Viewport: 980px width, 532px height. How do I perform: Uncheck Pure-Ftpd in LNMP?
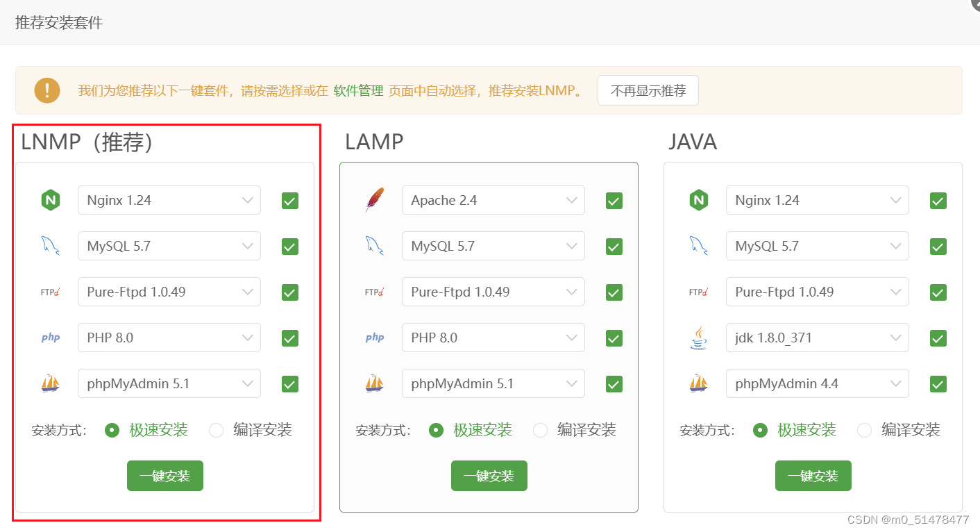pos(290,292)
